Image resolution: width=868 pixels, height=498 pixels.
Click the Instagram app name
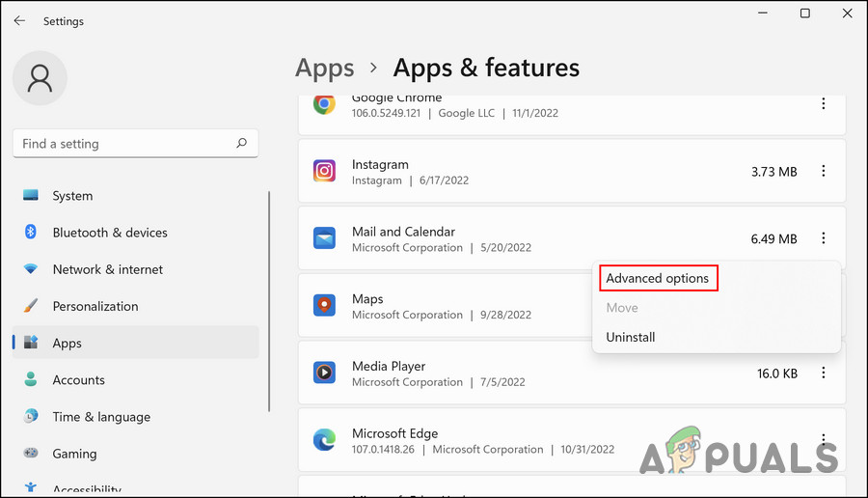pos(380,164)
